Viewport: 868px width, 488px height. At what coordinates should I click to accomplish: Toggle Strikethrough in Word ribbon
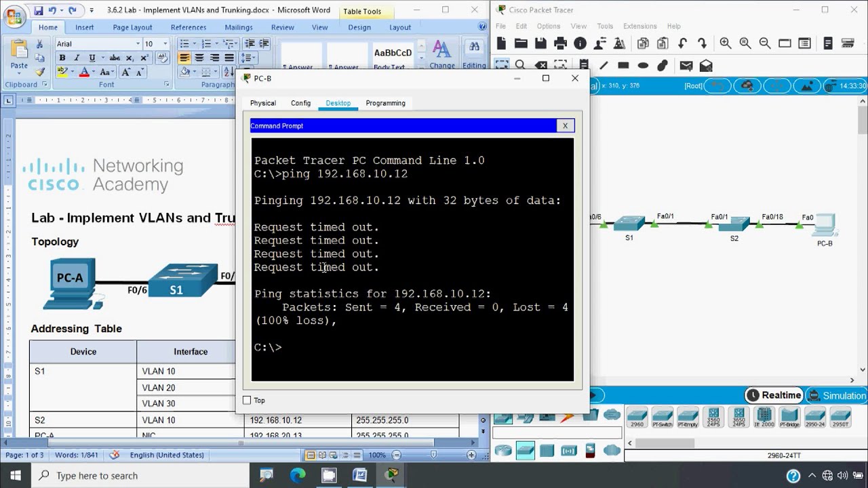(x=115, y=58)
